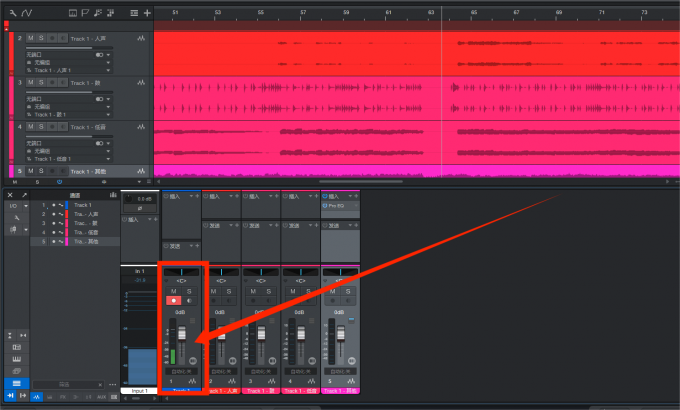Open the automation icon on the 低音 track

[x=141, y=127]
